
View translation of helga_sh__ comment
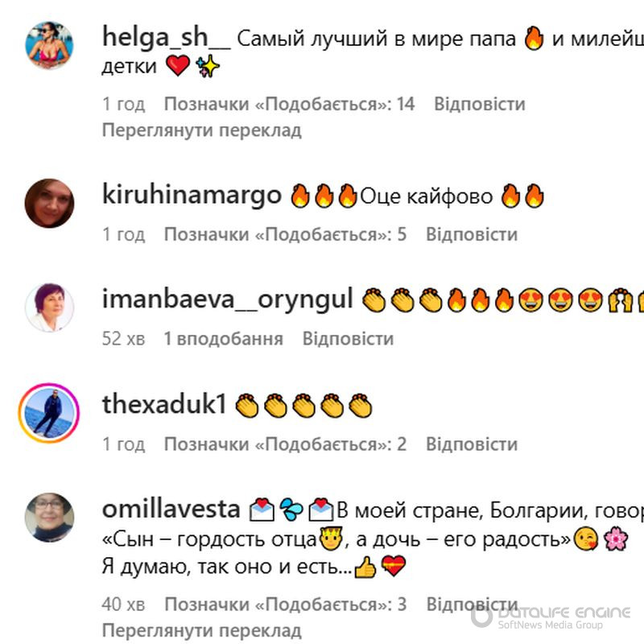[x=202, y=130]
